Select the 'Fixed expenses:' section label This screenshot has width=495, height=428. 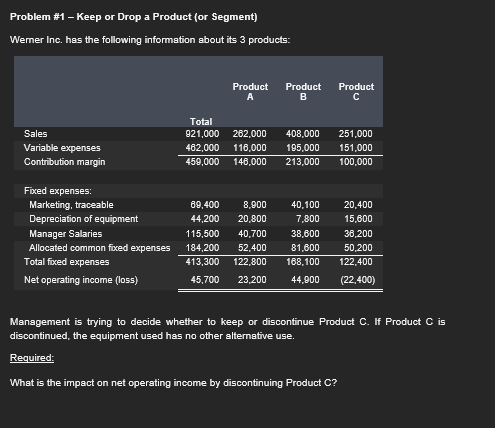click(x=58, y=191)
